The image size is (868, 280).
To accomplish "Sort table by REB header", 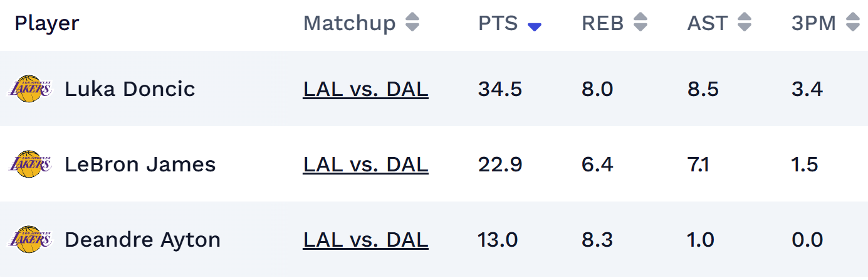I will coord(602,23).
